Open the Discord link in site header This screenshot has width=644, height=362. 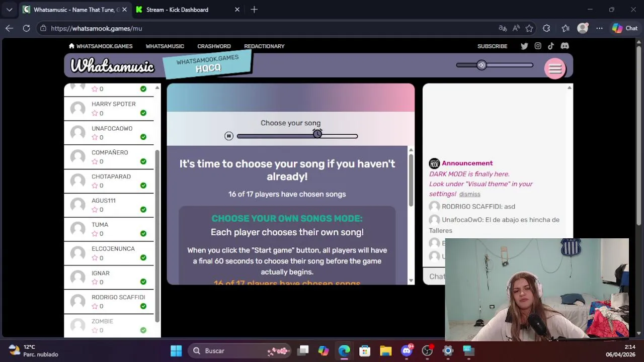click(x=565, y=46)
